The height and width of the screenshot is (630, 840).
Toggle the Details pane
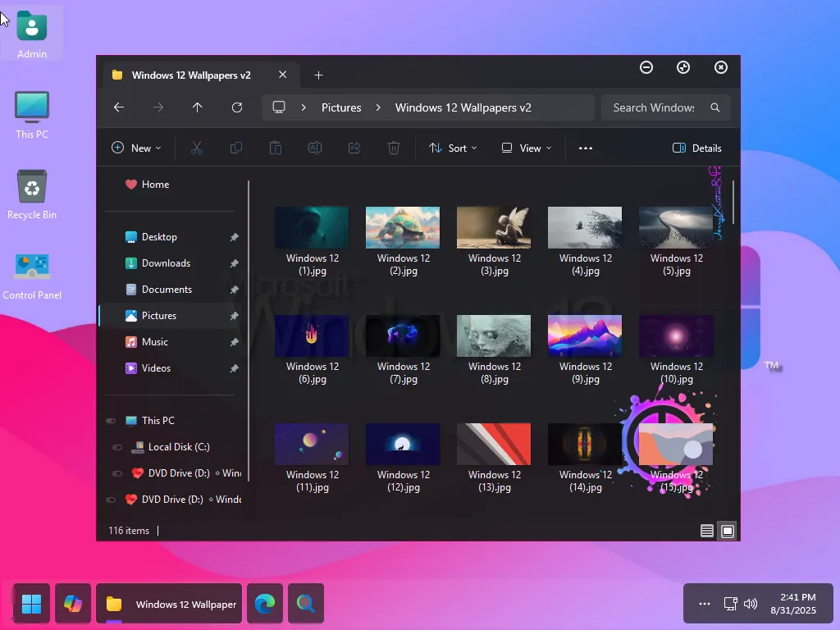[x=697, y=148]
